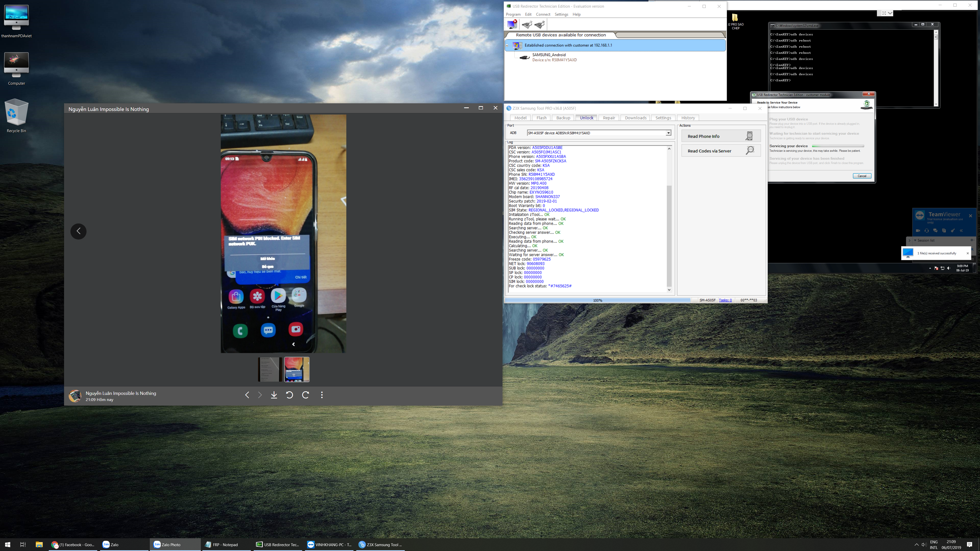
Task: Click the USB Redirector connect-to-customer toolbar icon
Action: click(x=512, y=24)
